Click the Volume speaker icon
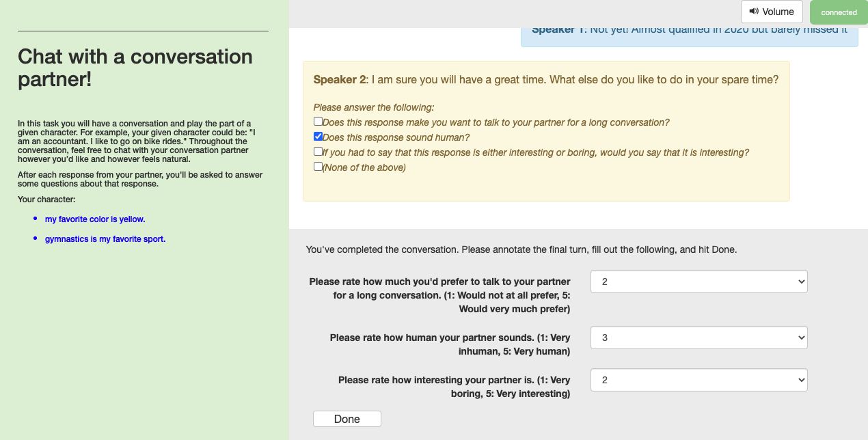 754,12
